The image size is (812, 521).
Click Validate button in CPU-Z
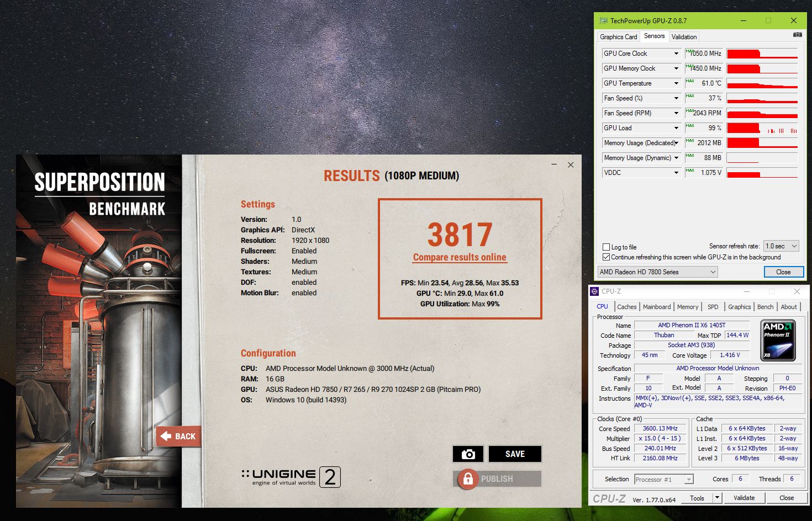(x=744, y=498)
